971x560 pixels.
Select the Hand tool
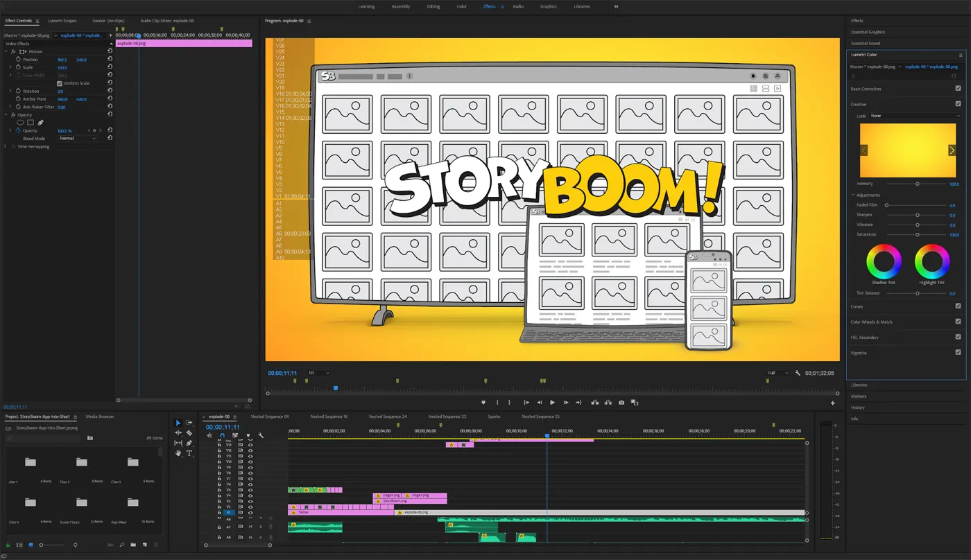coord(178,453)
